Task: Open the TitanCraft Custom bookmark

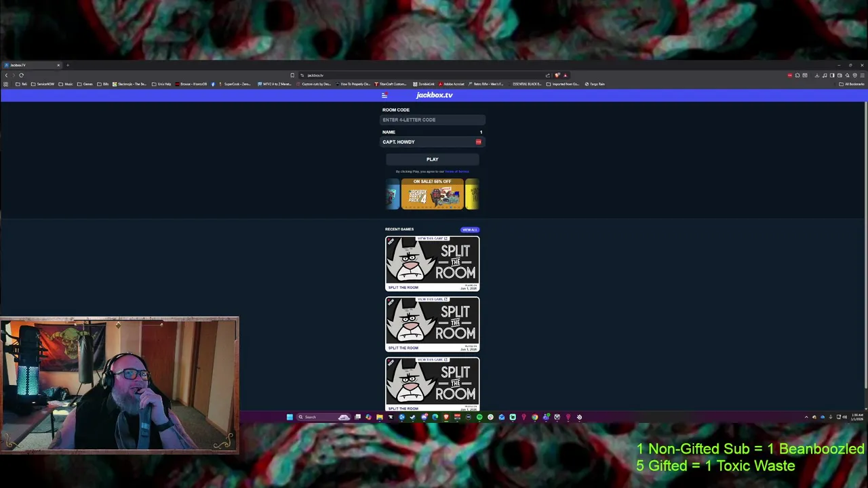Action: point(391,84)
